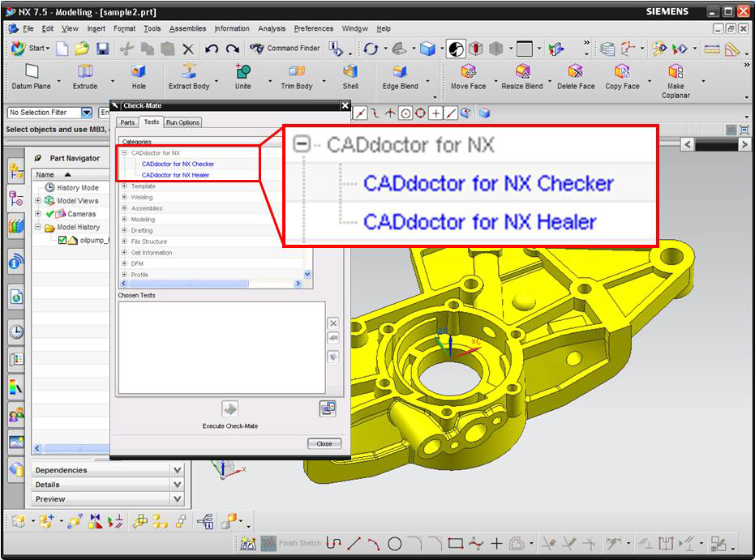Select the Hole feature tool
This screenshot has height=560, width=755.
pyautogui.click(x=139, y=73)
